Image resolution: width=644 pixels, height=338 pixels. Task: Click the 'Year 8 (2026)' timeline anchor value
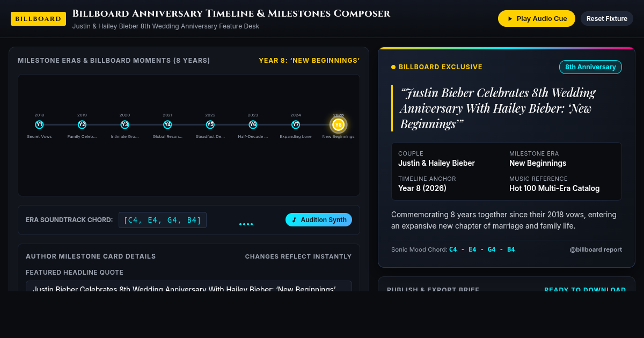click(422, 188)
